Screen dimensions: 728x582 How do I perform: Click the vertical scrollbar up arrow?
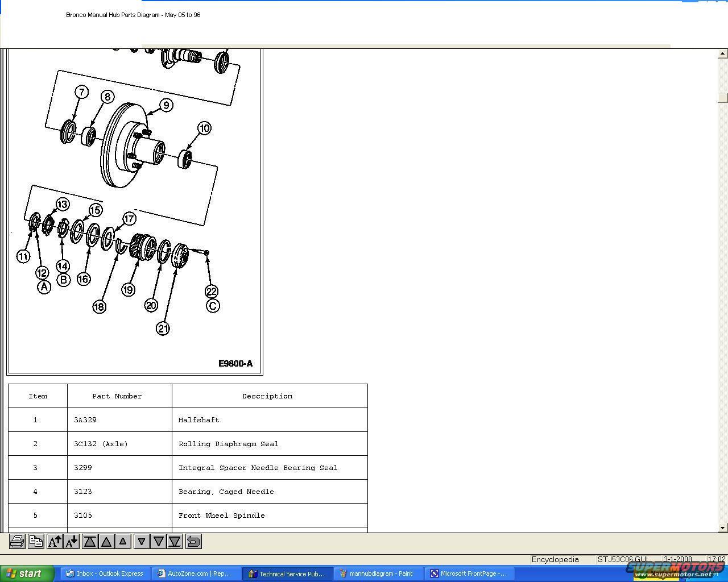pyautogui.click(x=722, y=53)
